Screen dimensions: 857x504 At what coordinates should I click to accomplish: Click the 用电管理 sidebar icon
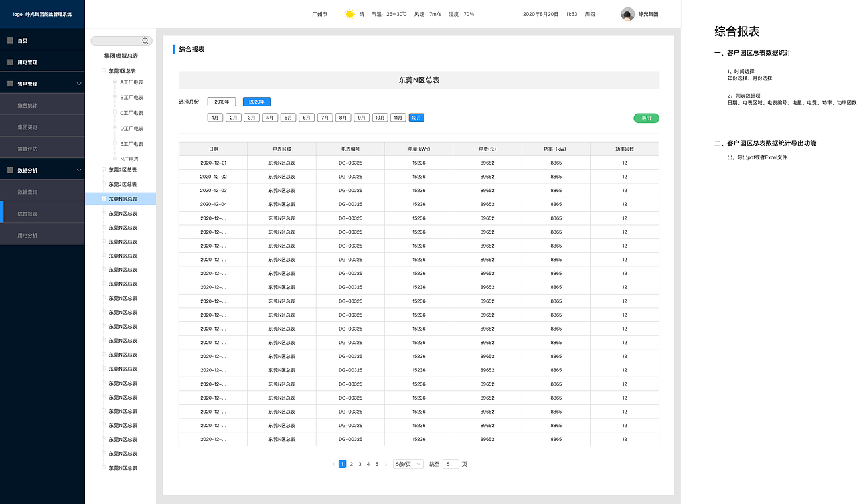click(10, 62)
